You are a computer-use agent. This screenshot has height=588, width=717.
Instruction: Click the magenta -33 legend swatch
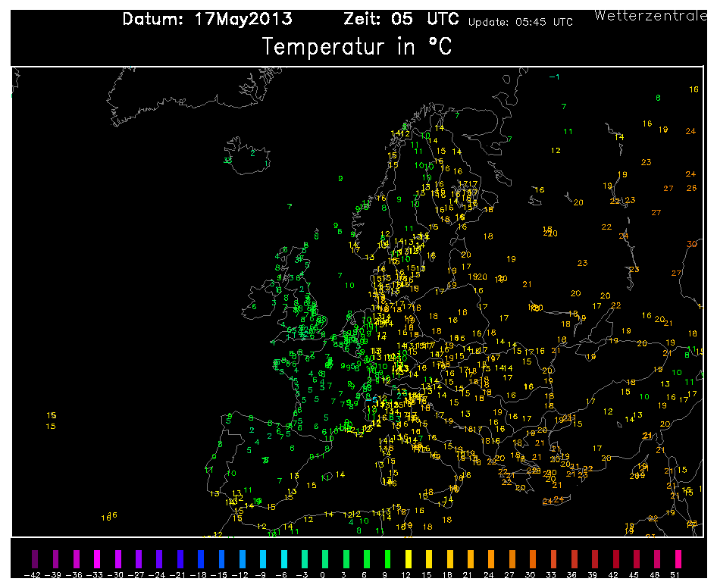[96, 560]
